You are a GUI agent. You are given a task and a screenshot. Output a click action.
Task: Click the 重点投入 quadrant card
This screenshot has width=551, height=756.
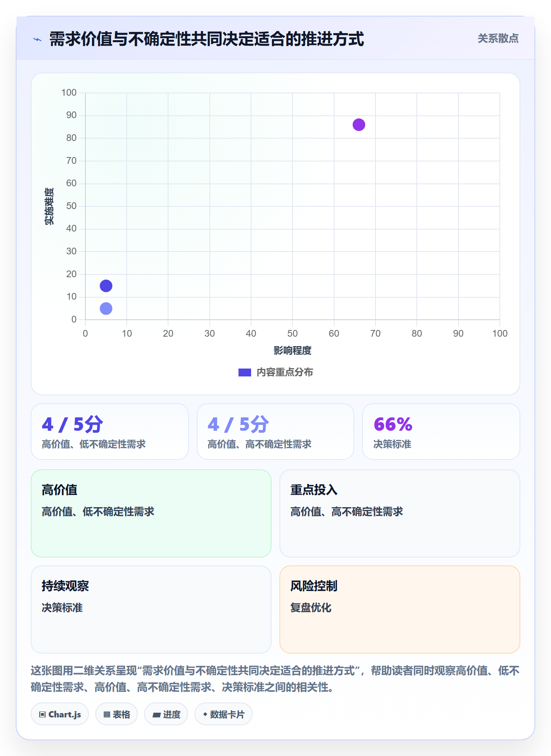click(x=400, y=513)
